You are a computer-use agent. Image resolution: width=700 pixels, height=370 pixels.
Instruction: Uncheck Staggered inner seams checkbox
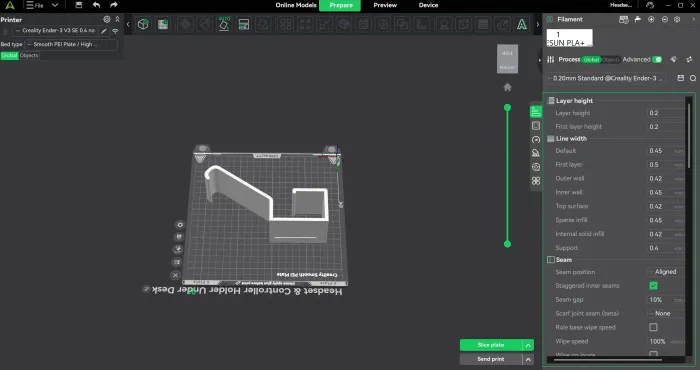coord(654,286)
